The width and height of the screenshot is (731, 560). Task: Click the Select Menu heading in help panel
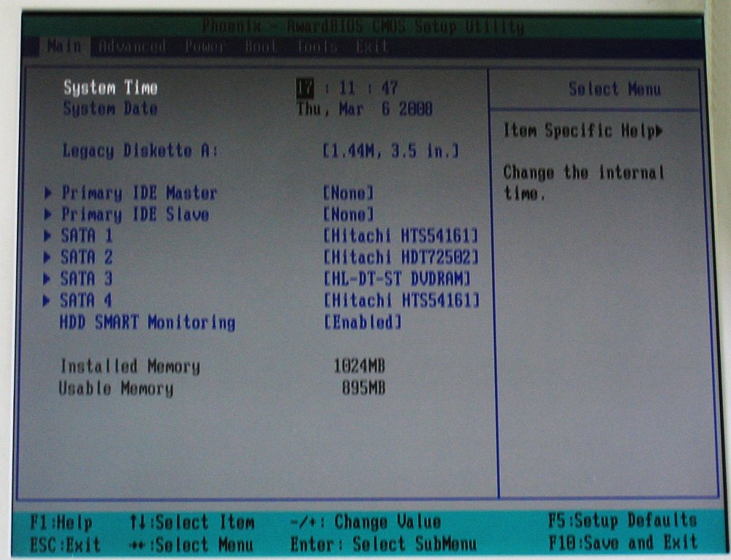click(615, 88)
